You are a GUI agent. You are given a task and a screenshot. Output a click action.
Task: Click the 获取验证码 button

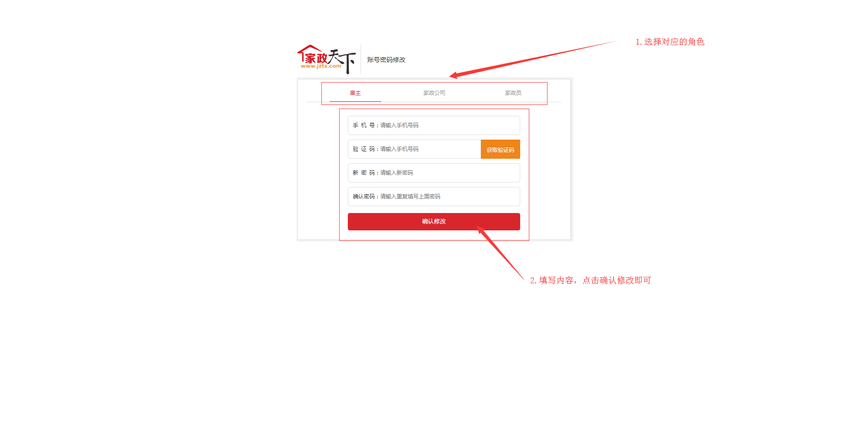500,149
